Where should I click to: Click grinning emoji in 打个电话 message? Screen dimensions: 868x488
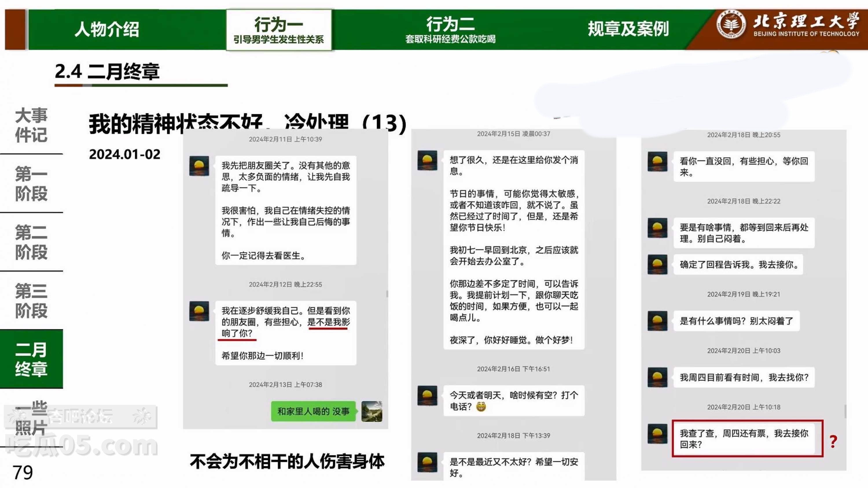(x=481, y=407)
